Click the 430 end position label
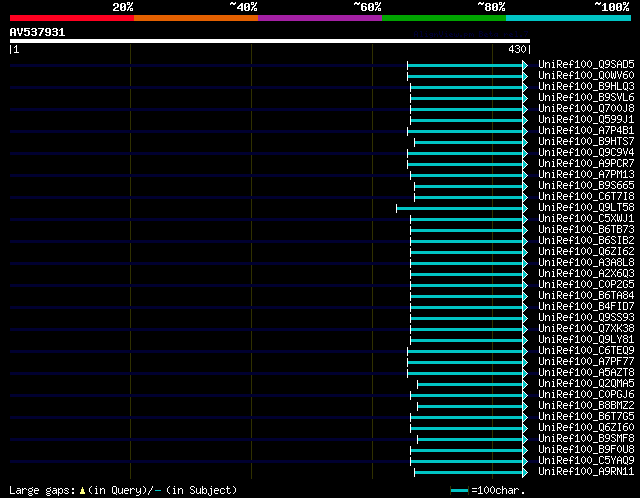This screenshot has height=498, width=640. coord(517,49)
